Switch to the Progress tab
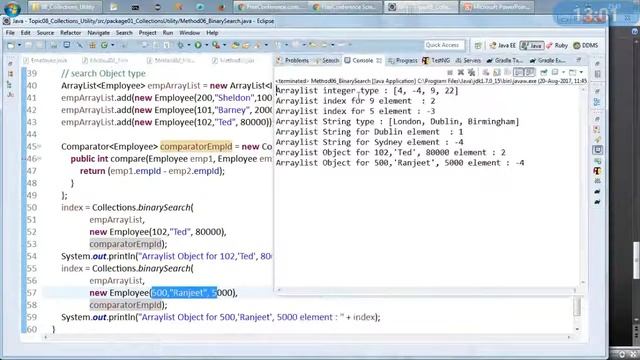640x360 pixels. pyautogui.click(x=402, y=60)
